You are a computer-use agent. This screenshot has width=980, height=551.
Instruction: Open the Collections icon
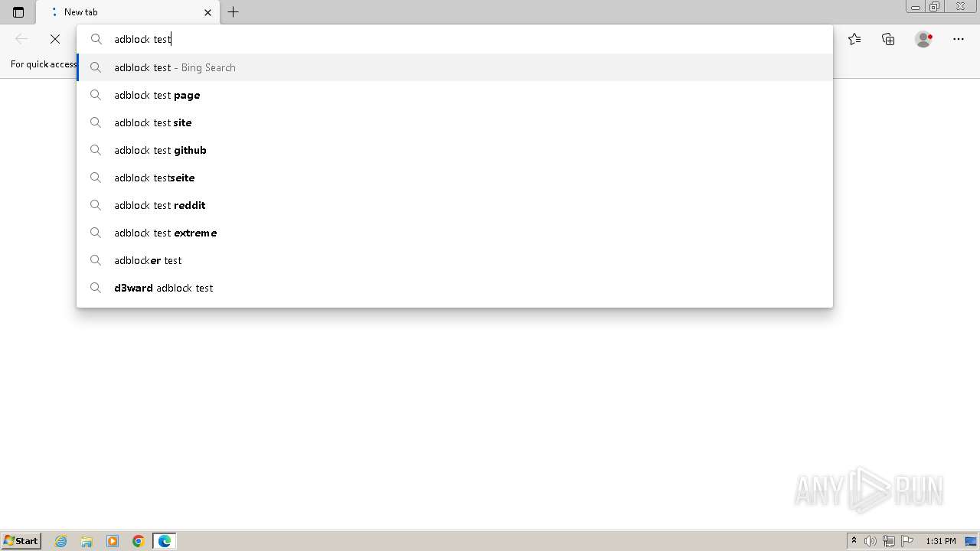coord(888,39)
